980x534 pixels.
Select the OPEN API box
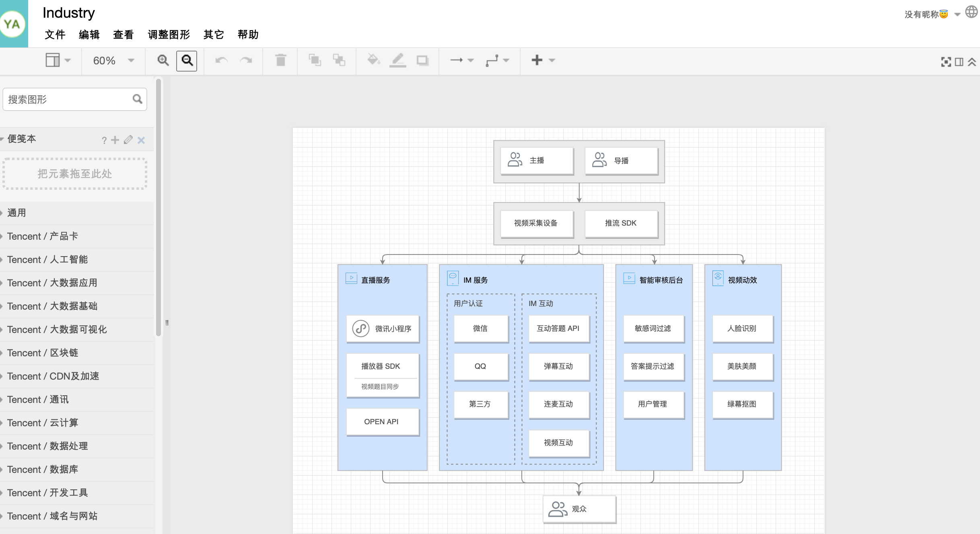[x=383, y=422]
